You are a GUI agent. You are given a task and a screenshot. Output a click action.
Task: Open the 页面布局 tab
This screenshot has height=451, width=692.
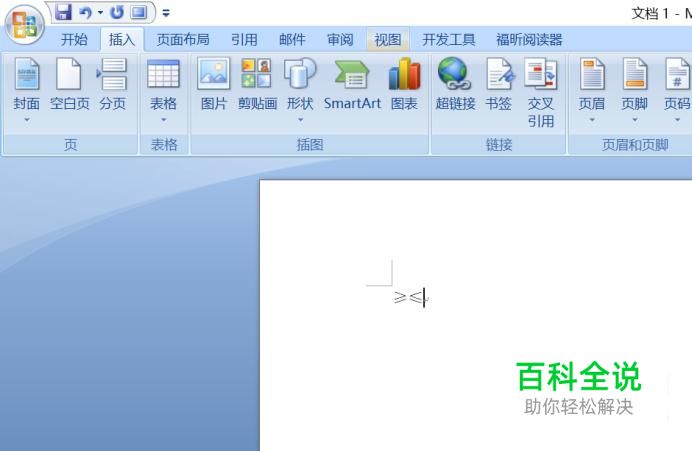point(183,40)
